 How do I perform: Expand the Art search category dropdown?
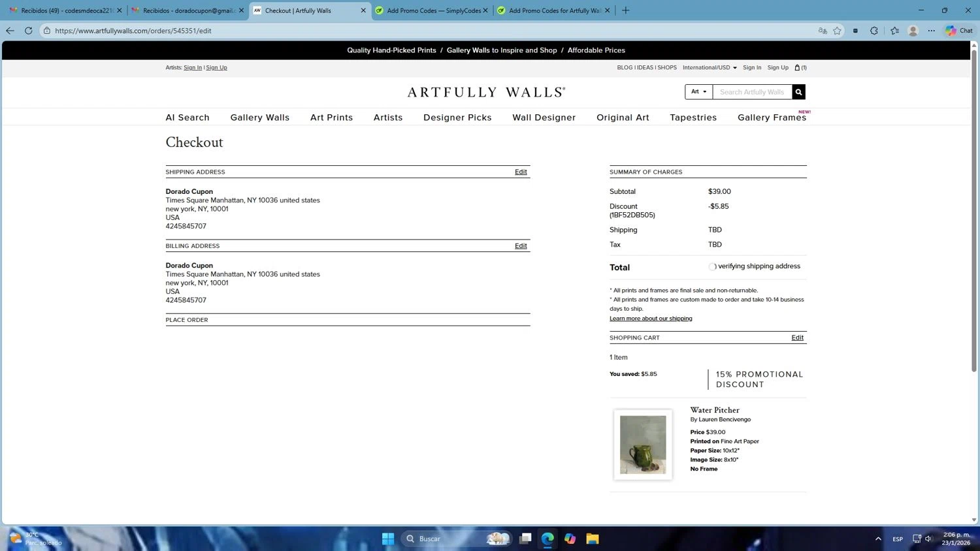[x=698, y=92]
